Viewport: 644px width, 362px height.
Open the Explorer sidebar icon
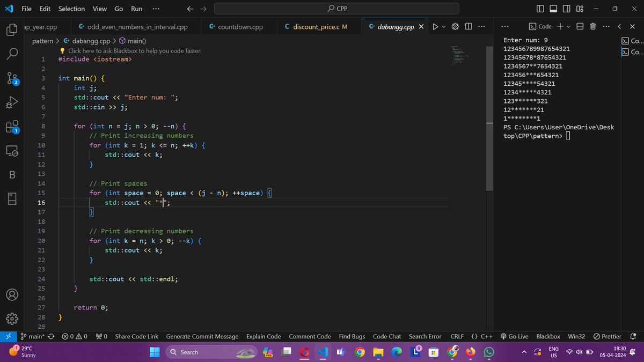point(11,31)
